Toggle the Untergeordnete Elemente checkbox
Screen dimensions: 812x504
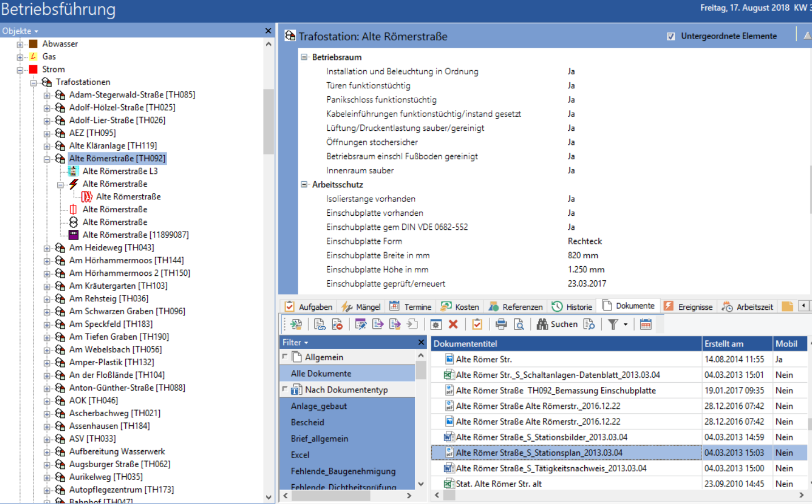pos(671,36)
